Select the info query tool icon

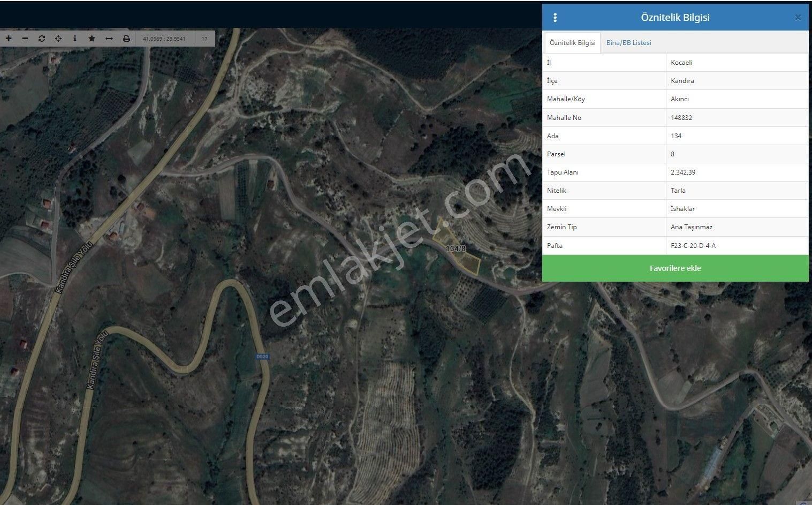pos(74,39)
